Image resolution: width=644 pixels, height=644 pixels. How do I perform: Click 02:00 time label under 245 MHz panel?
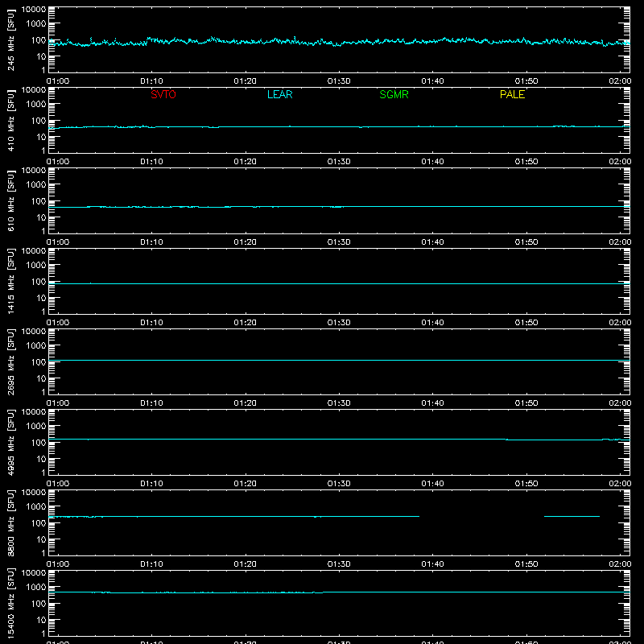pyautogui.click(x=620, y=81)
